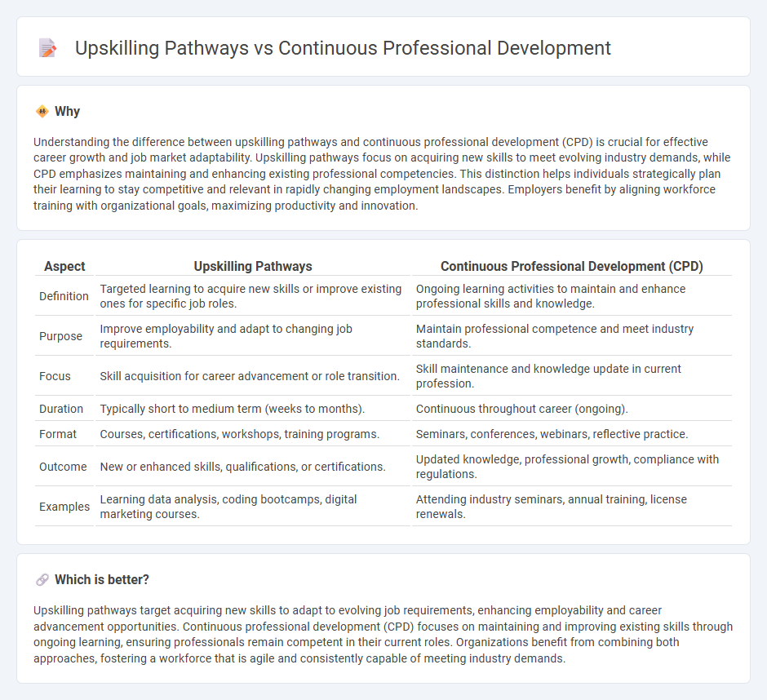767x700 pixels.
Task: Select the Duration row label
Action: (x=61, y=409)
